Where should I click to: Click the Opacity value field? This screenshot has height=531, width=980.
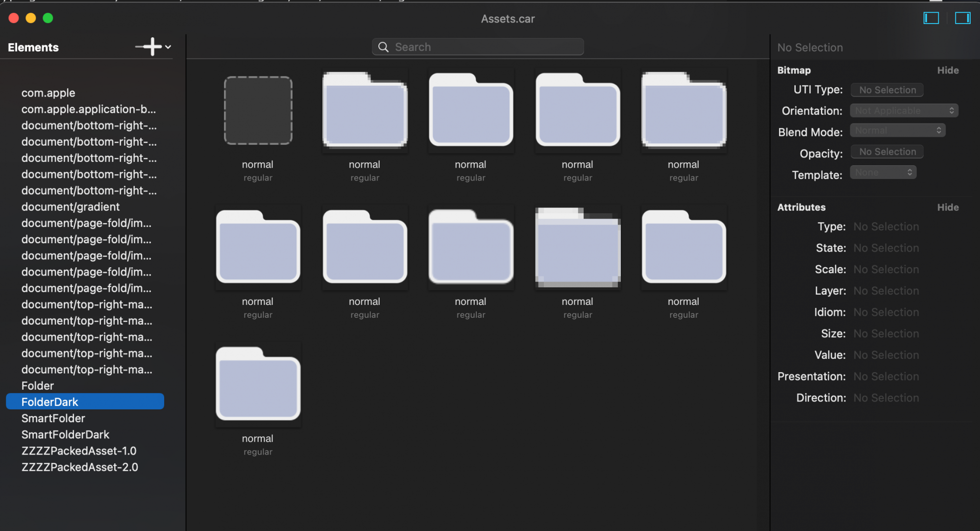point(887,152)
